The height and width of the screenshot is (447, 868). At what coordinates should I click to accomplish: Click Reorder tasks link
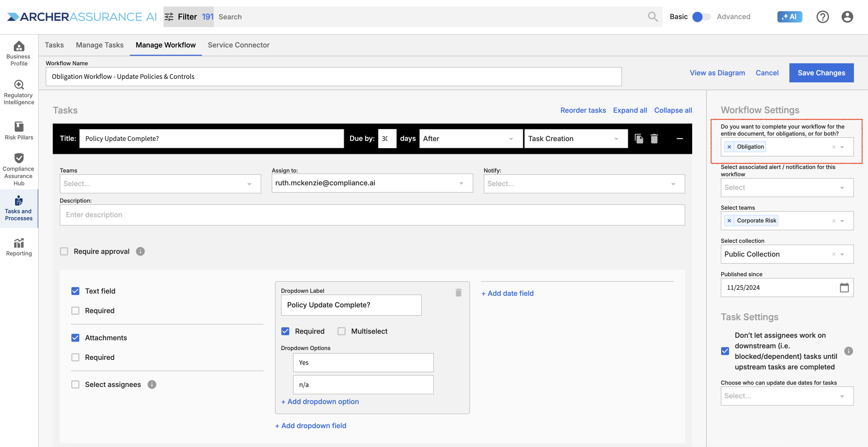click(x=583, y=110)
